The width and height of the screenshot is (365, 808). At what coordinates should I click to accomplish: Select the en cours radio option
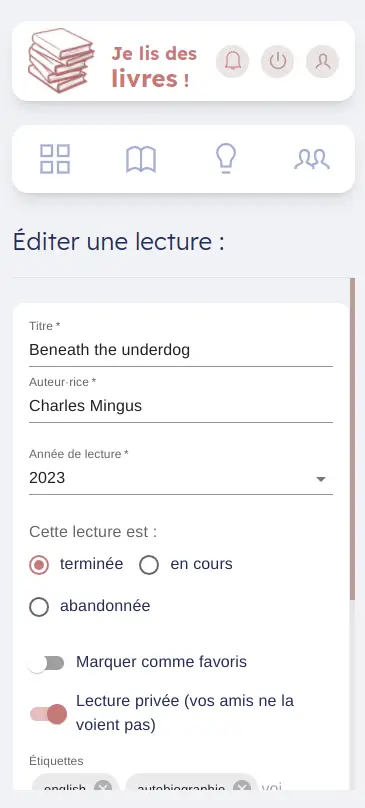click(149, 565)
